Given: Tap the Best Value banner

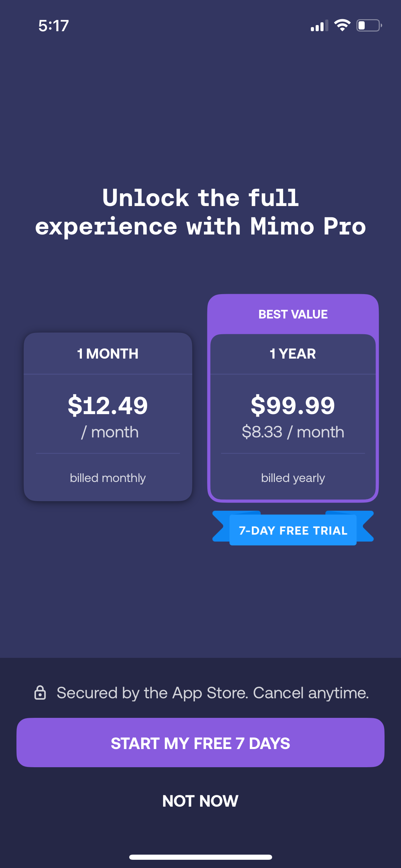Looking at the screenshot, I should 293,314.
